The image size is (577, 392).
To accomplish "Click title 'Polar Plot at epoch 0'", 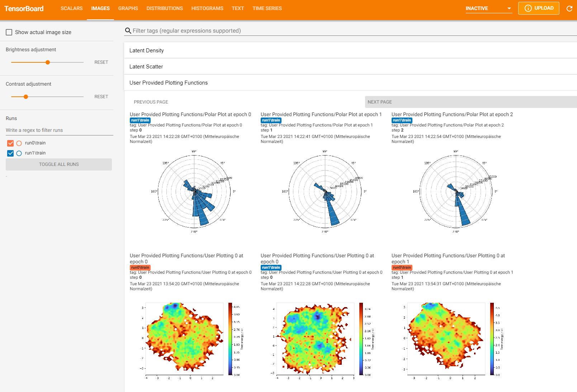I will tap(190, 114).
